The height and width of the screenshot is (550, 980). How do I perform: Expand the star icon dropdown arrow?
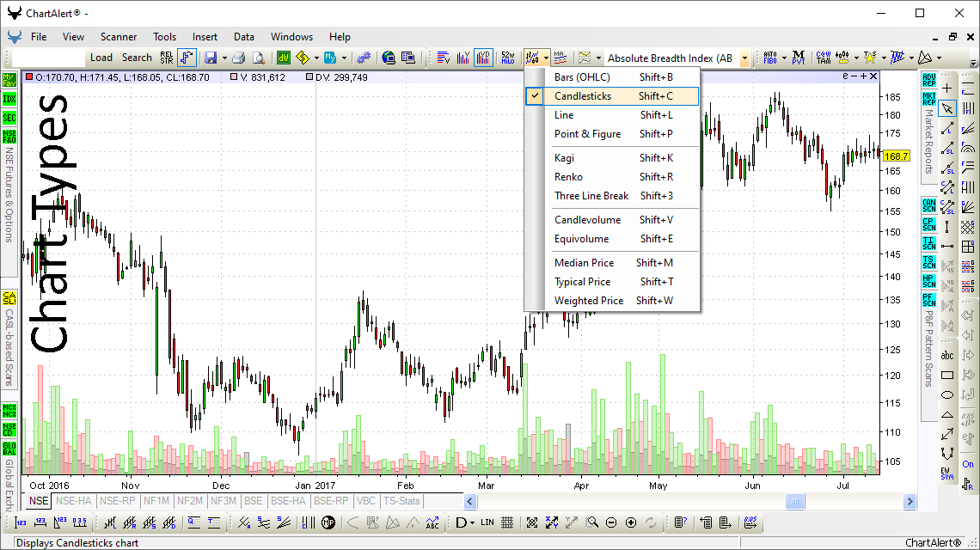883,58
